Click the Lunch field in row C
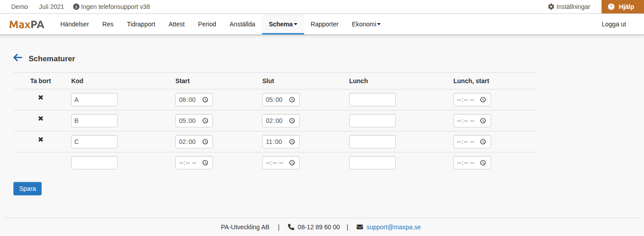The width and height of the screenshot is (644, 236). point(373,142)
